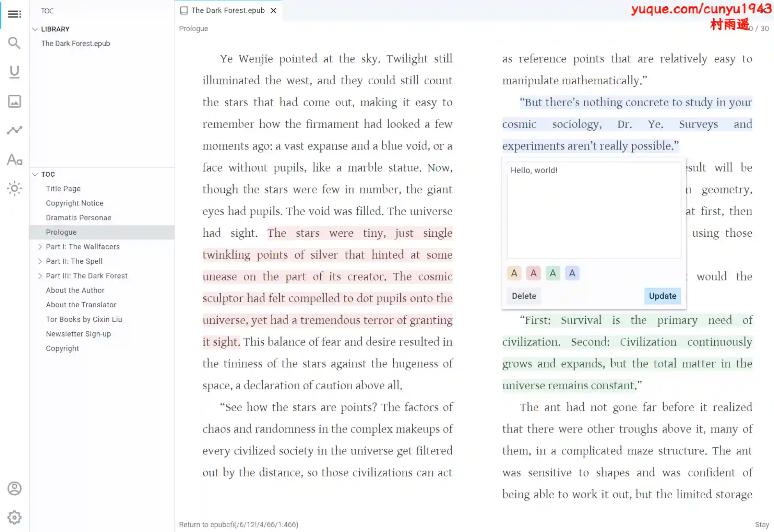Open the typography Aa settings icon
Image resolution: width=774 pixels, height=532 pixels.
(14, 160)
